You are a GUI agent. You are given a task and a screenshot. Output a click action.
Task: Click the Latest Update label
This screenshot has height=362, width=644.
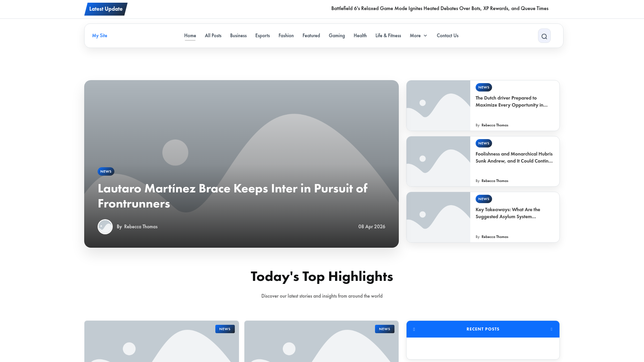click(x=106, y=9)
